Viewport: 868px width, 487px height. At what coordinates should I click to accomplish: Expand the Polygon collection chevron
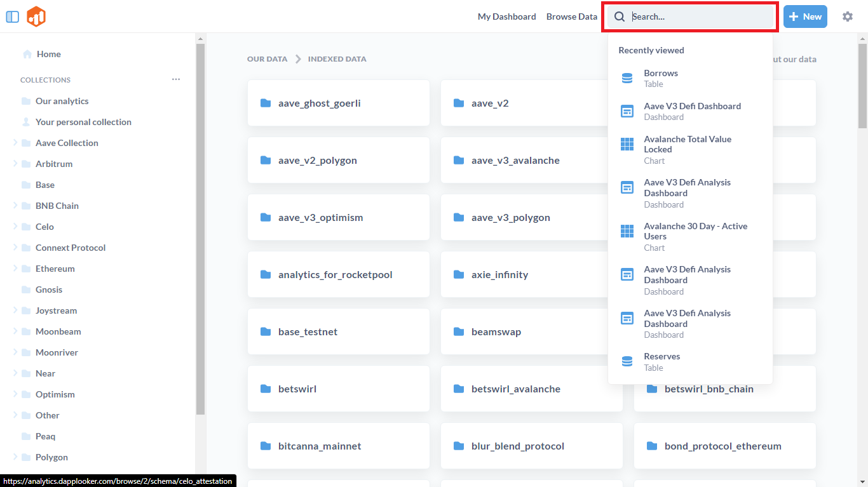coord(15,457)
